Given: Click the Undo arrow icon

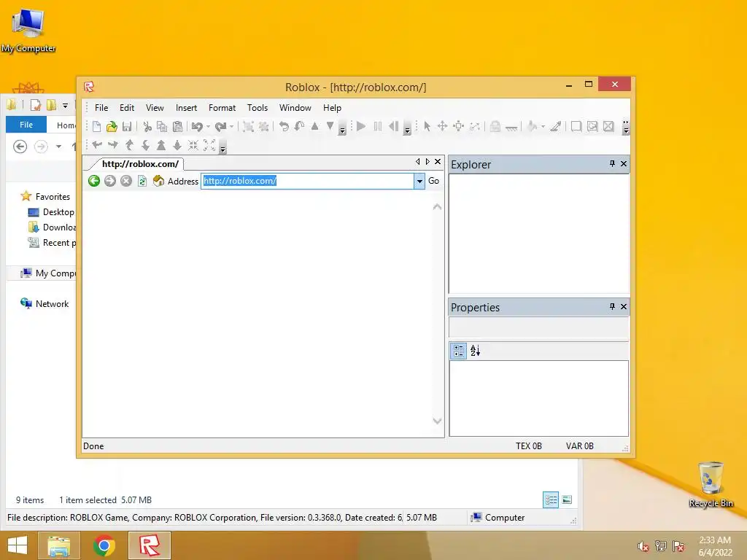Looking at the screenshot, I should tap(197, 126).
